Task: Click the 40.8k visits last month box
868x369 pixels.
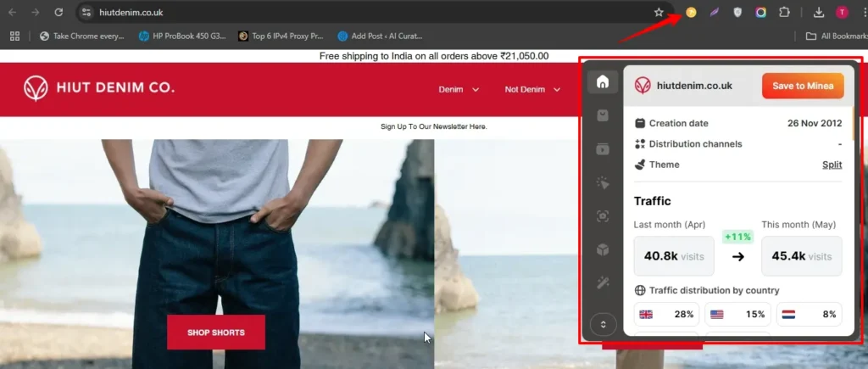Action: (x=674, y=256)
